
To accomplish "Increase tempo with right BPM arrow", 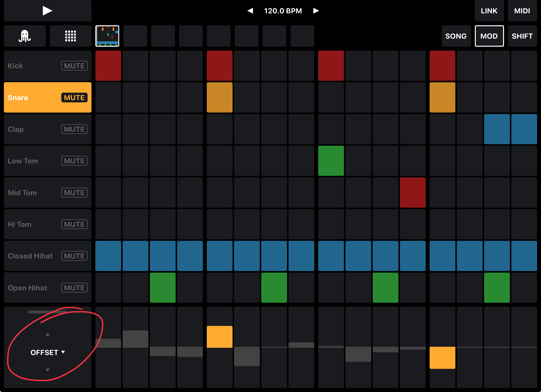I will pos(316,11).
